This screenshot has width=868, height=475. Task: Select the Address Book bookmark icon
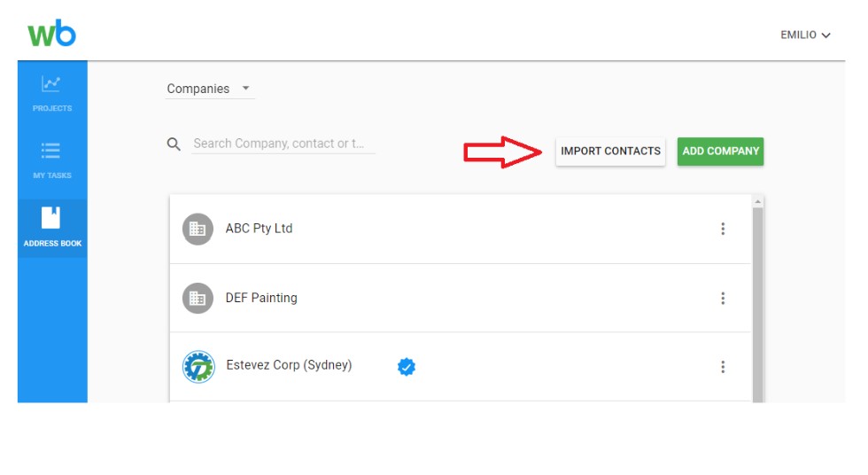pos(51,218)
